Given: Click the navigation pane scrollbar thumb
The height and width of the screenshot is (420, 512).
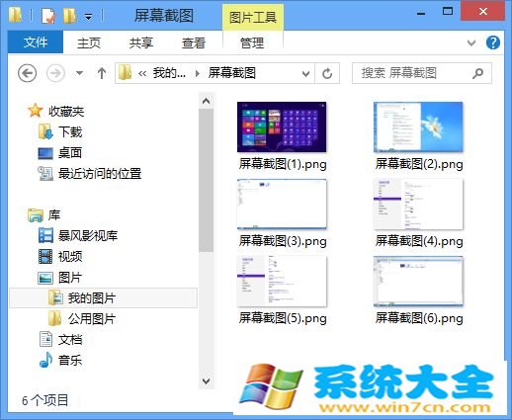Looking at the screenshot, I should tap(207, 181).
